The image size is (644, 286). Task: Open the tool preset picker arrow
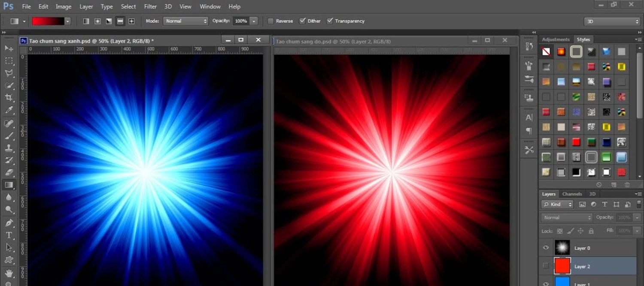point(24,21)
